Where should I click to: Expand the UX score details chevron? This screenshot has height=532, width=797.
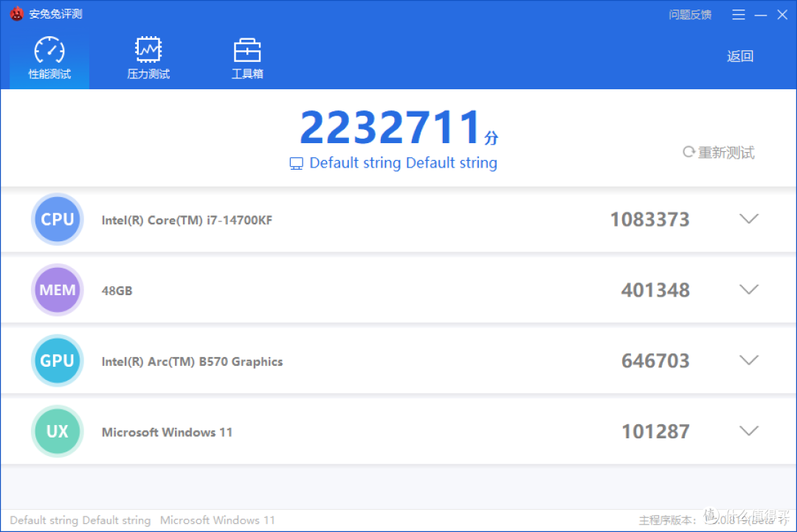click(x=749, y=431)
